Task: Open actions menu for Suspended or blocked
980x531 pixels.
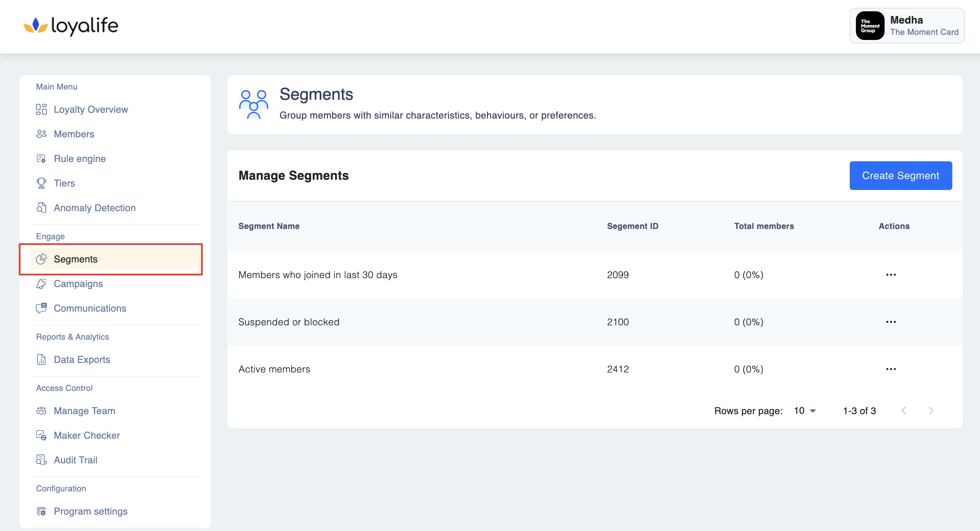Action: pyautogui.click(x=891, y=322)
